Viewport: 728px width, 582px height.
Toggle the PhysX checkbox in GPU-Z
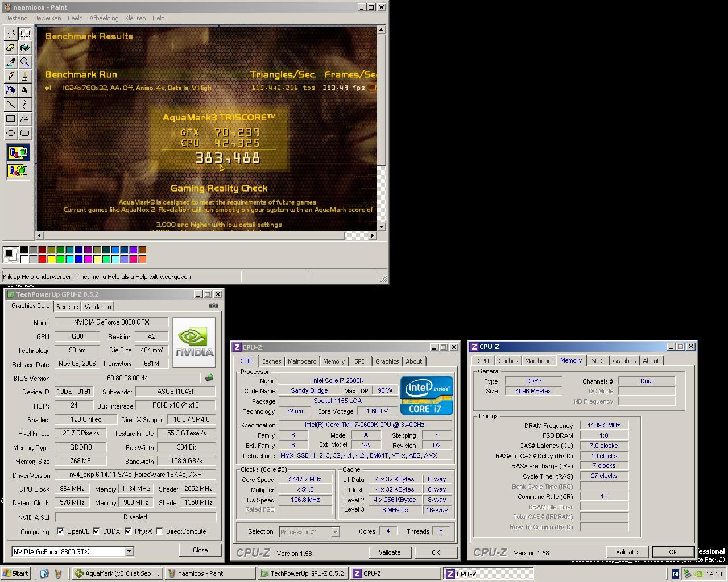[128, 531]
